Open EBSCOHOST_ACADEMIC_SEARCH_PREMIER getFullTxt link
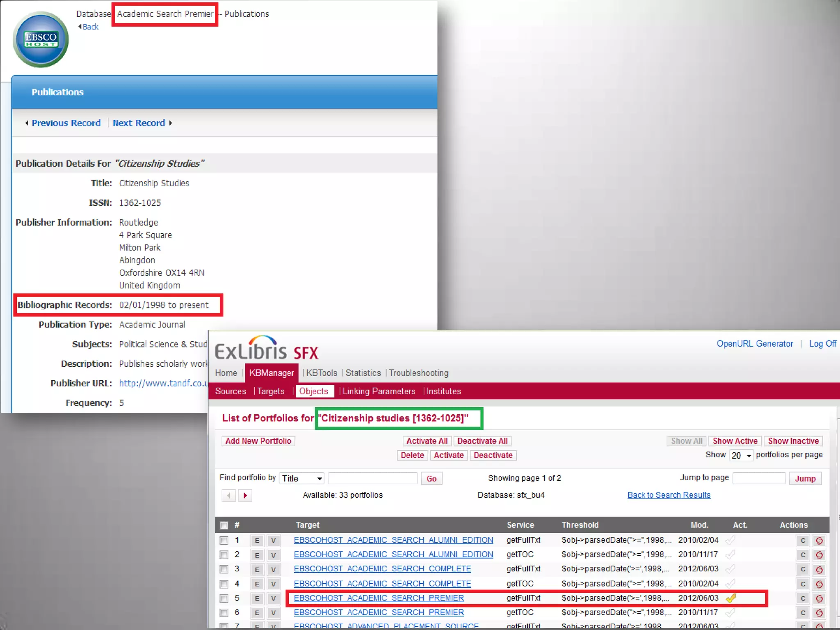The height and width of the screenshot is (630, 840). point(379,598)
